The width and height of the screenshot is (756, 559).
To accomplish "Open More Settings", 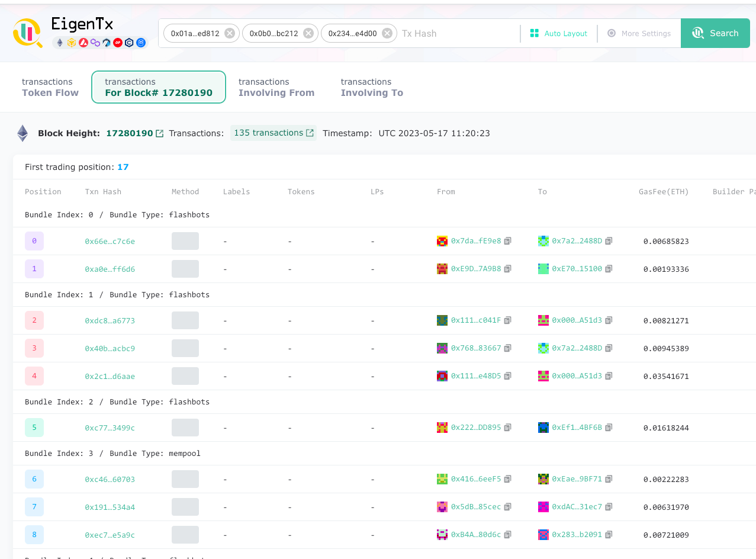I will pos(639,33).
